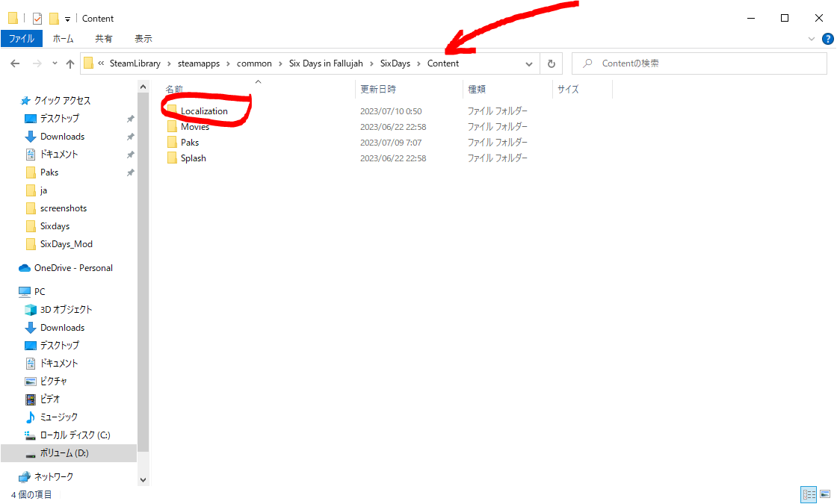Select steamapps in the address path
The height and width of the screenshot is (504, 837).
(199, 63)
